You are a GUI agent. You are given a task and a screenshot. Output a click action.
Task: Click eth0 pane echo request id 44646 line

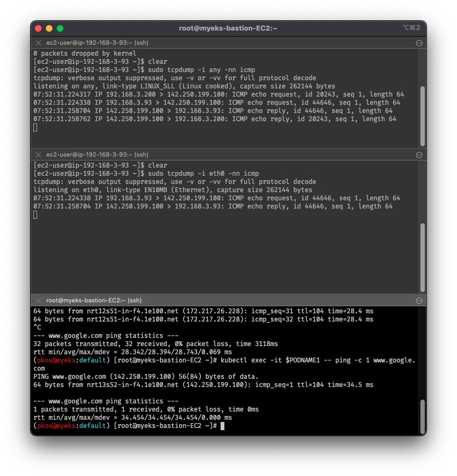(217, 198)
